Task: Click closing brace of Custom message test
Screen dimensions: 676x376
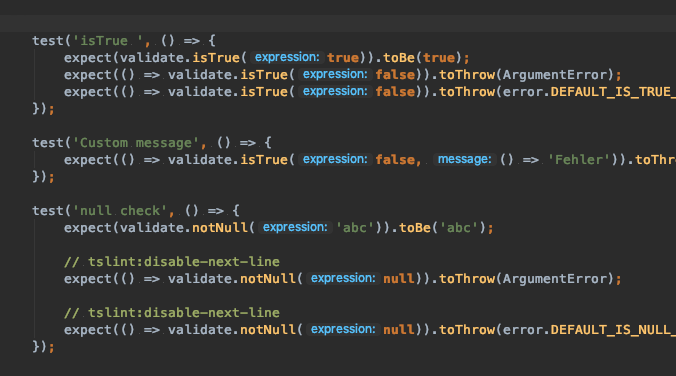Action: tap(36, 177)
